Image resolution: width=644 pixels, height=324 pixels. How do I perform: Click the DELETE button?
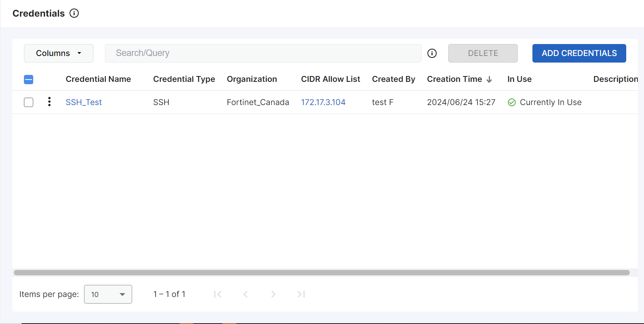point(483,53)
